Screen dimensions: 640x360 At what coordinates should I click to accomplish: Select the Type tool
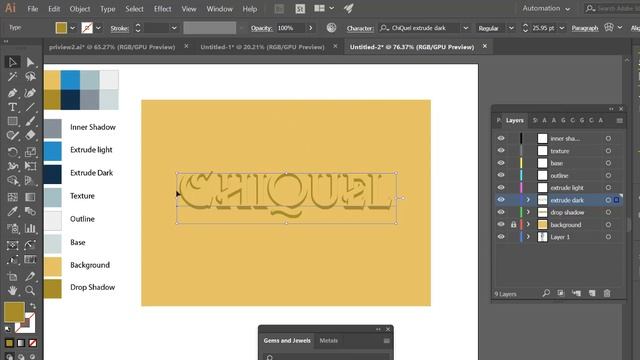point(12,107)
